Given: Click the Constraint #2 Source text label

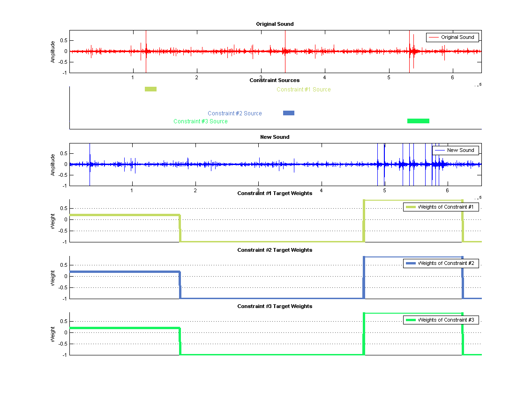Looking at the screenshot, I should tap(234, 113).
